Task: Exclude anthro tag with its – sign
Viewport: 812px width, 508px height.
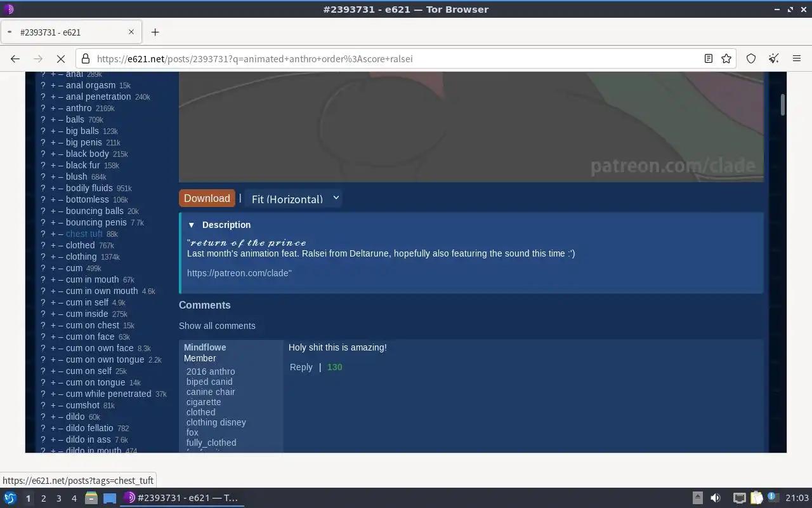Action: click(61, 108)
